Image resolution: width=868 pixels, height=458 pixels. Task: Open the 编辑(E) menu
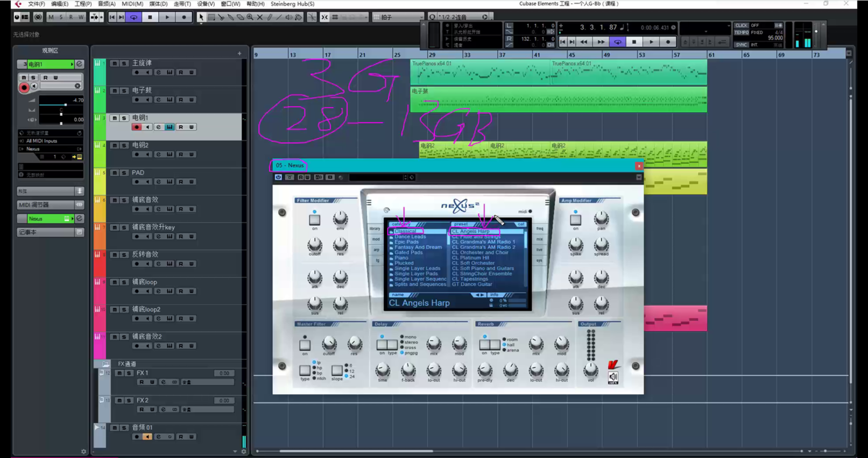pyautogui.click(x=60, y=4)
